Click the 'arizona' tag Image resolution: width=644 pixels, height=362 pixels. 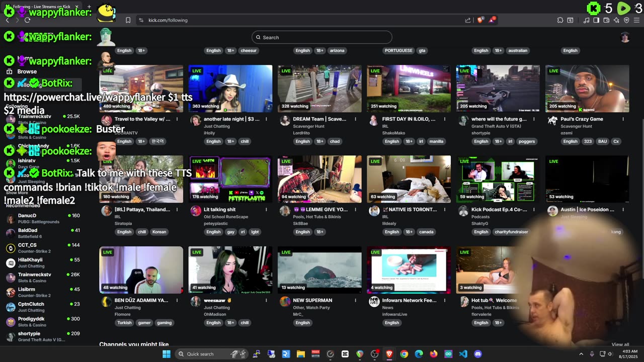pyautogui.click(x=337, y=50)
